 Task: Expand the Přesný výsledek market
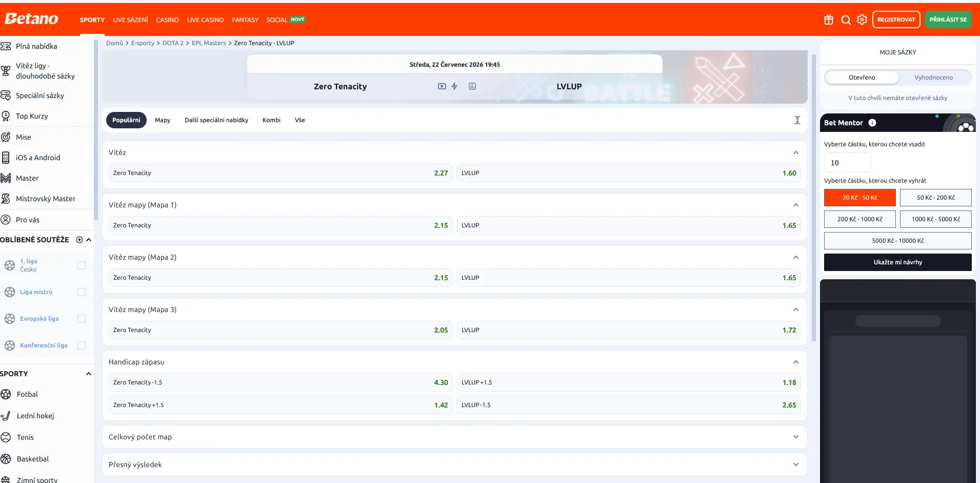coord(796,465)
